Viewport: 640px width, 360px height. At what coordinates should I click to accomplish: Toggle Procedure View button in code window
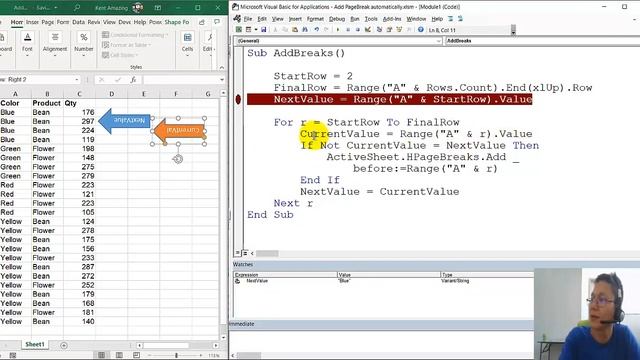(x=238, y=253)
